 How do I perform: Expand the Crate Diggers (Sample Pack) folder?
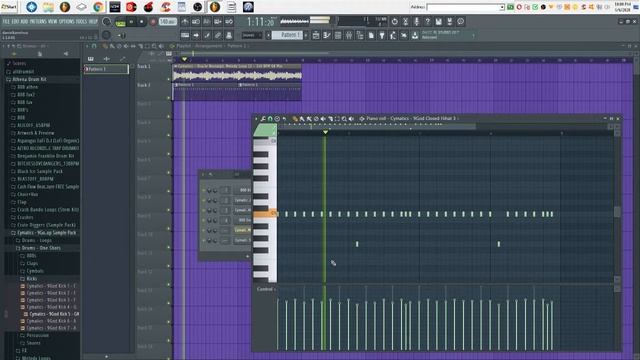pyautogui.click(x=46, y=225)
